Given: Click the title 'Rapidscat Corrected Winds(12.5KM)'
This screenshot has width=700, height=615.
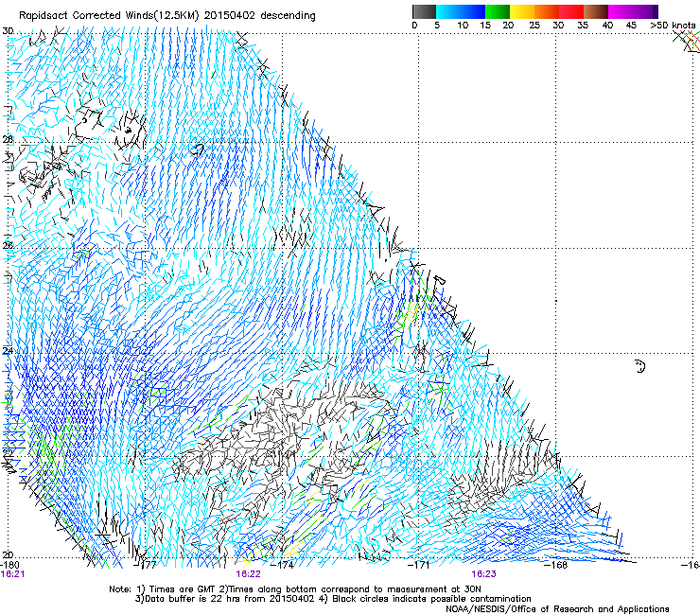Looking at the screenshot, I should click(109, 16).
